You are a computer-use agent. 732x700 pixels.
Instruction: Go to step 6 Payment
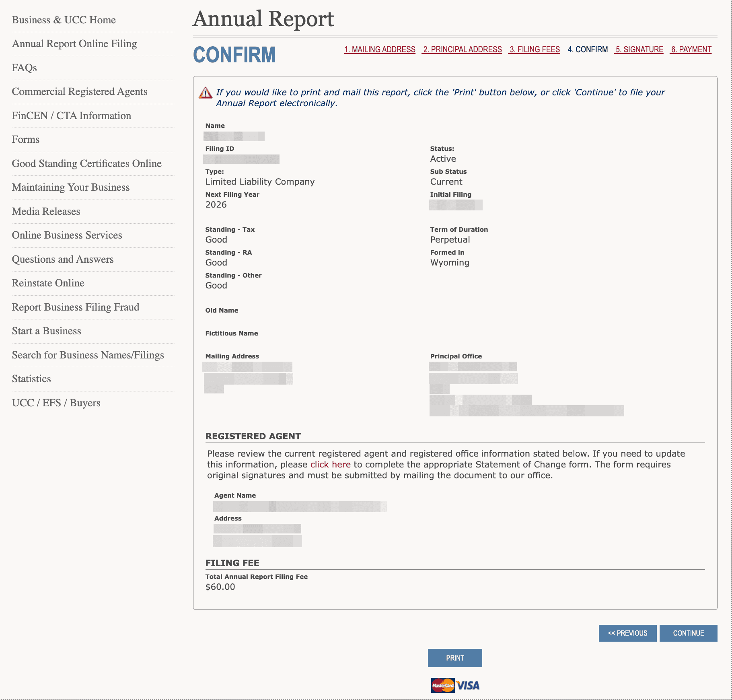click(691, 49)
